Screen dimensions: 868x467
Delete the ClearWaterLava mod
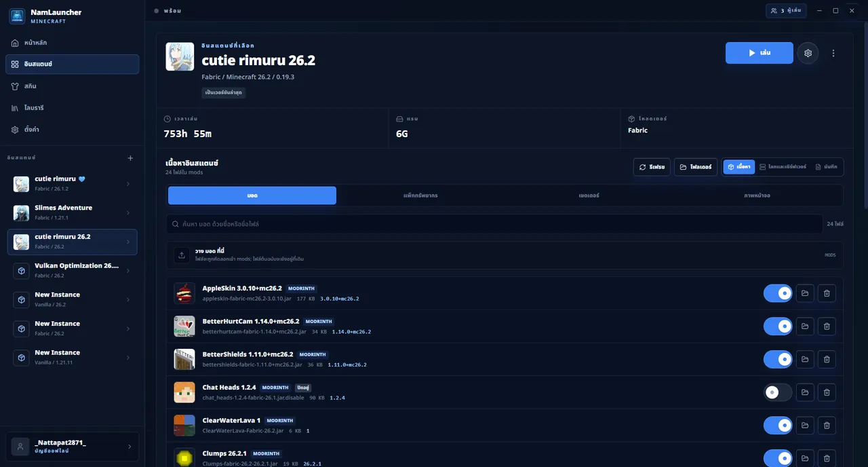click(x=827, y=426)
